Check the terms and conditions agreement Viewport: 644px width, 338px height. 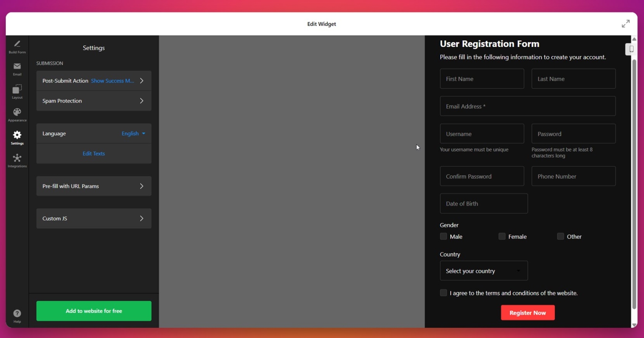[443, 293]
